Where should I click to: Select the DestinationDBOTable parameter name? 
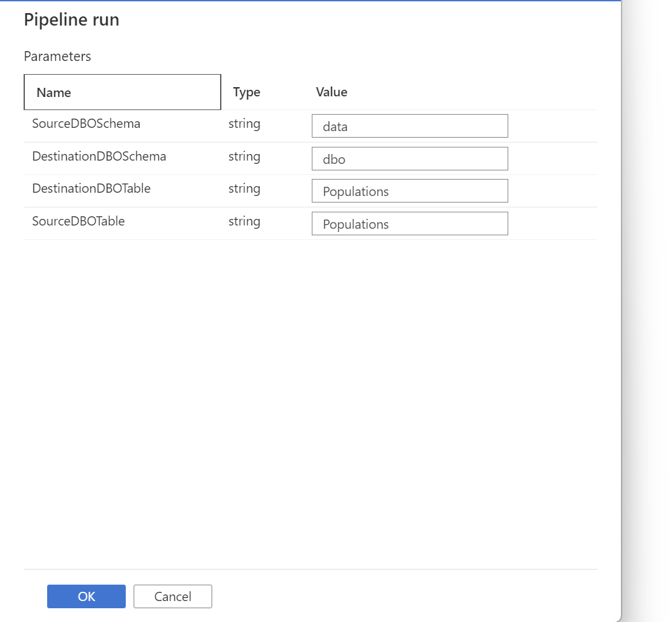pyautogui.click(x=91, y=188)
